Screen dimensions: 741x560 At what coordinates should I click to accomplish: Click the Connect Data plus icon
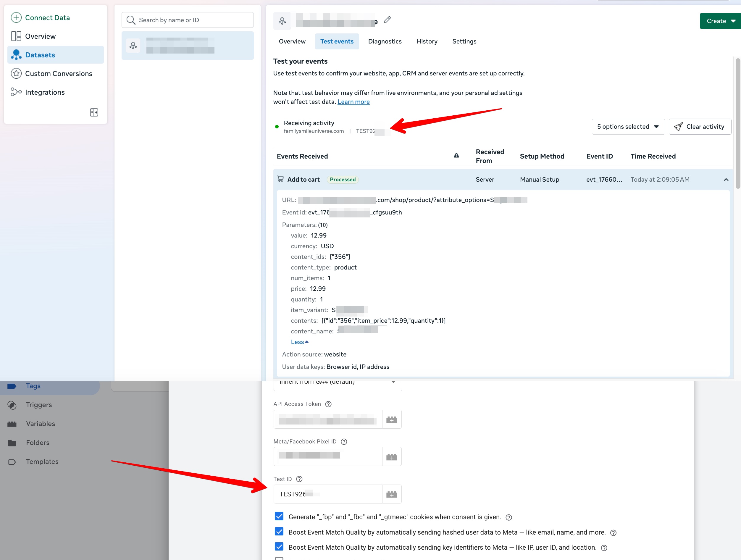(x=16, y=17)
